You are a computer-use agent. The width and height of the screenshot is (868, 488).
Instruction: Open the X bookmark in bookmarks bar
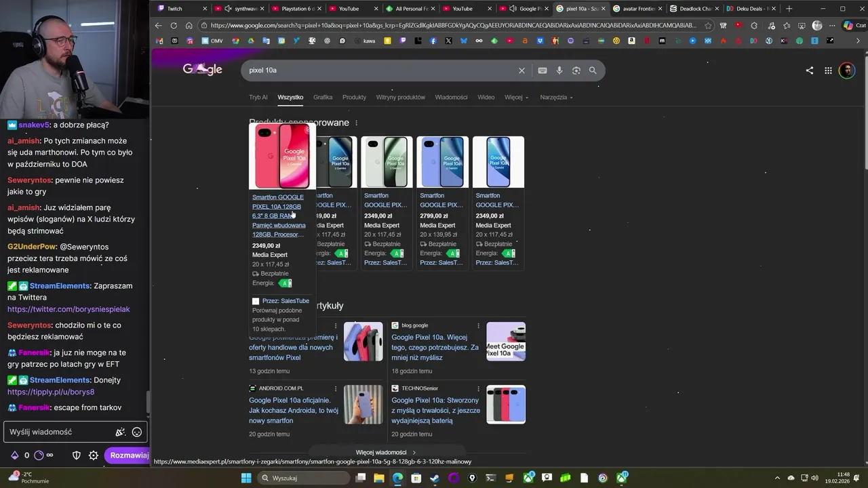coord(448,41)
